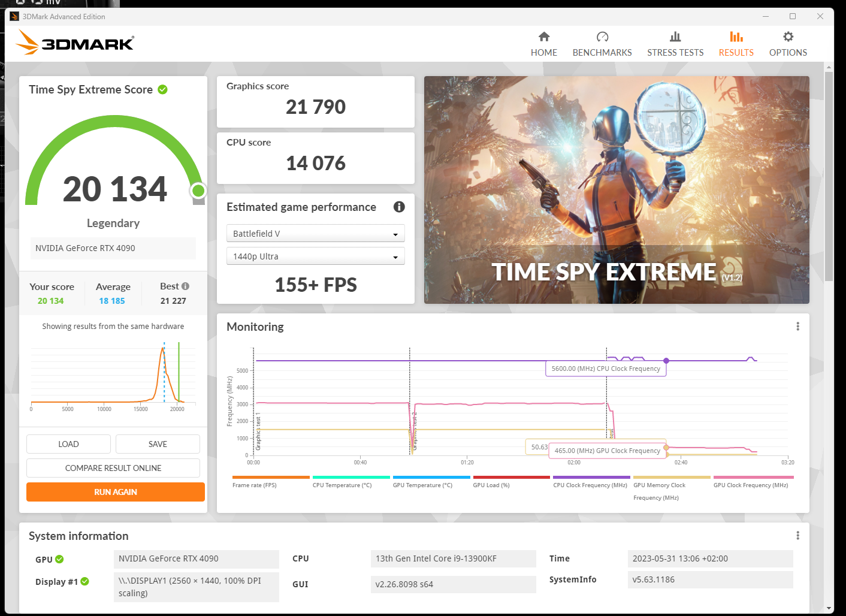Click the Time Spy Extreme artwork
The image size is (846, 616).
coord(617,190)
